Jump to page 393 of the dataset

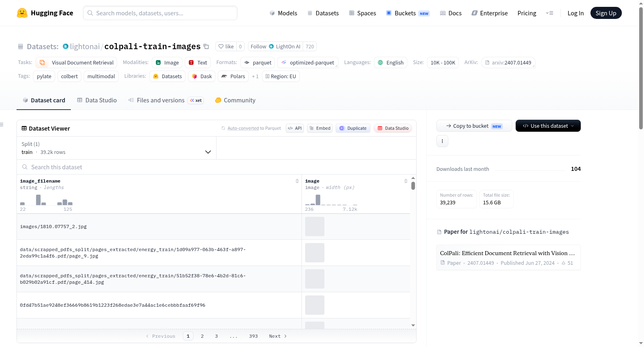tap(253, 336)
